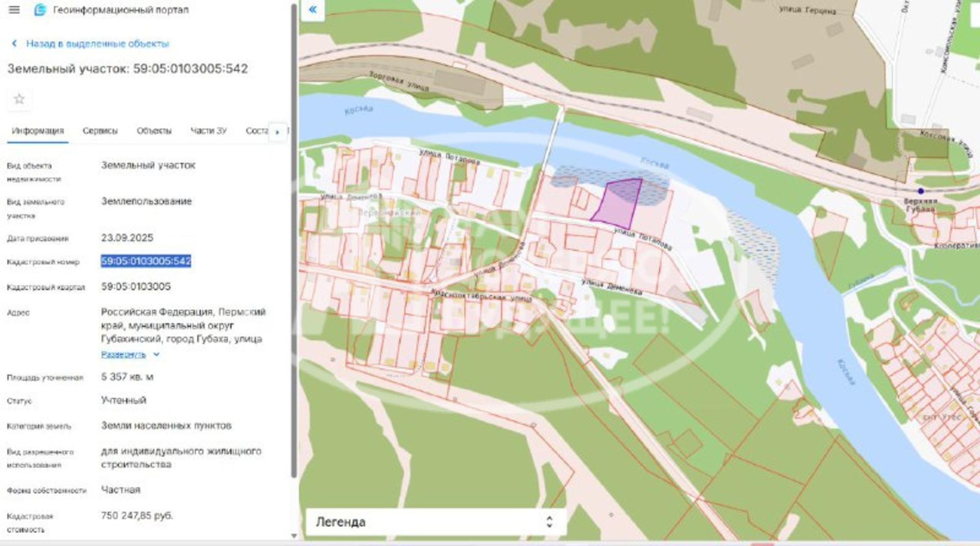Viewport: 980px width, 546px height.
Task: Click the tab strip right arrow
Action: pos(277,132)
